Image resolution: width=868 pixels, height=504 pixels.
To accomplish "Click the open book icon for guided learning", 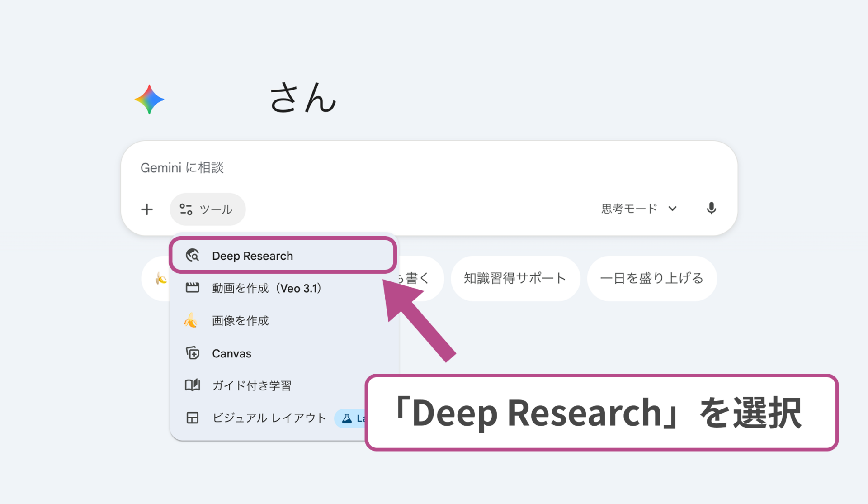I will (193, 385).
